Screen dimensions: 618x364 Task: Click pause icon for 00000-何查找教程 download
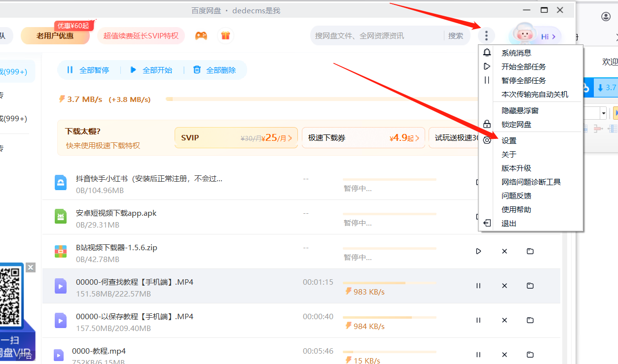[x=478, y=286]
